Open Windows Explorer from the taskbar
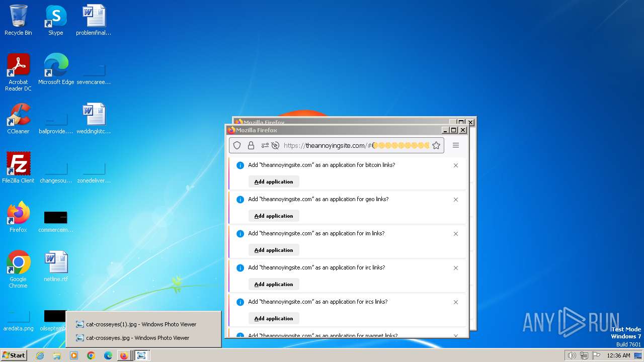Image resolution: width=644 pixels, height=362 pixels. point(57,355)
